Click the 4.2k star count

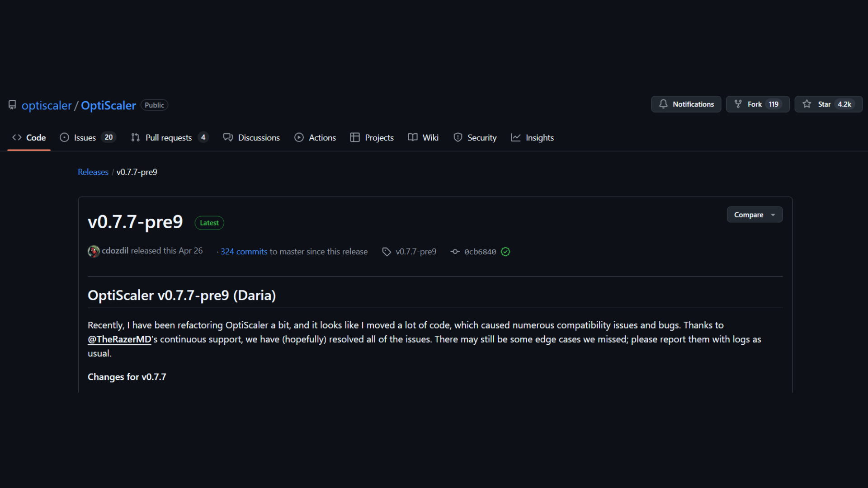click(844, 104)
